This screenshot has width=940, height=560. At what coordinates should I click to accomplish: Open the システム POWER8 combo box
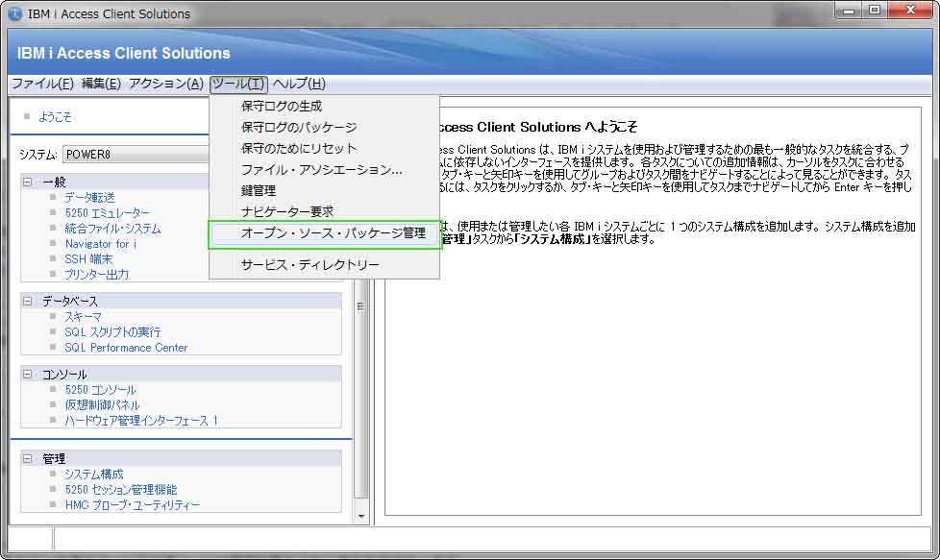pyautogui.click(x=136, y=155)
